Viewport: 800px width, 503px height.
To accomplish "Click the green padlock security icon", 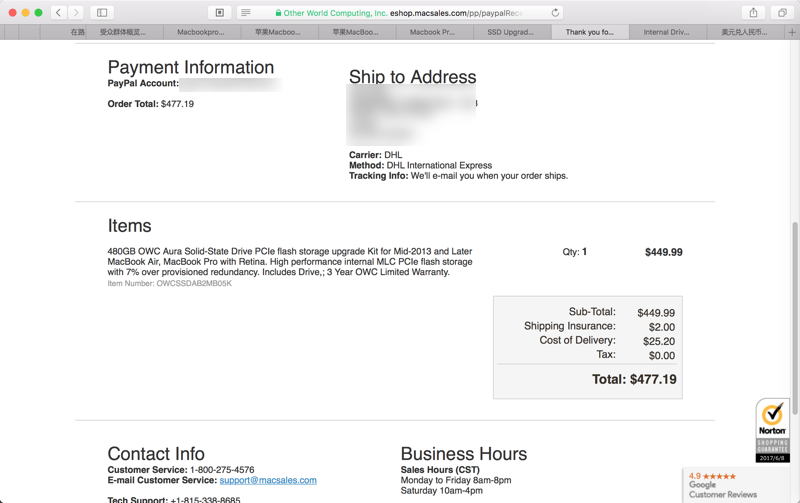I will pos(278,13).
